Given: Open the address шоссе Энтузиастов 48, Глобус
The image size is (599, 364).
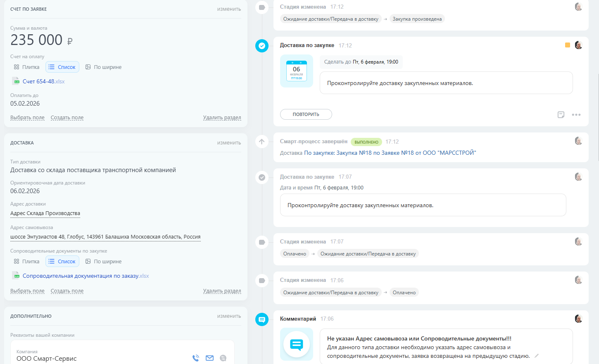Looking at the screenshot, I should pos(105,237).
